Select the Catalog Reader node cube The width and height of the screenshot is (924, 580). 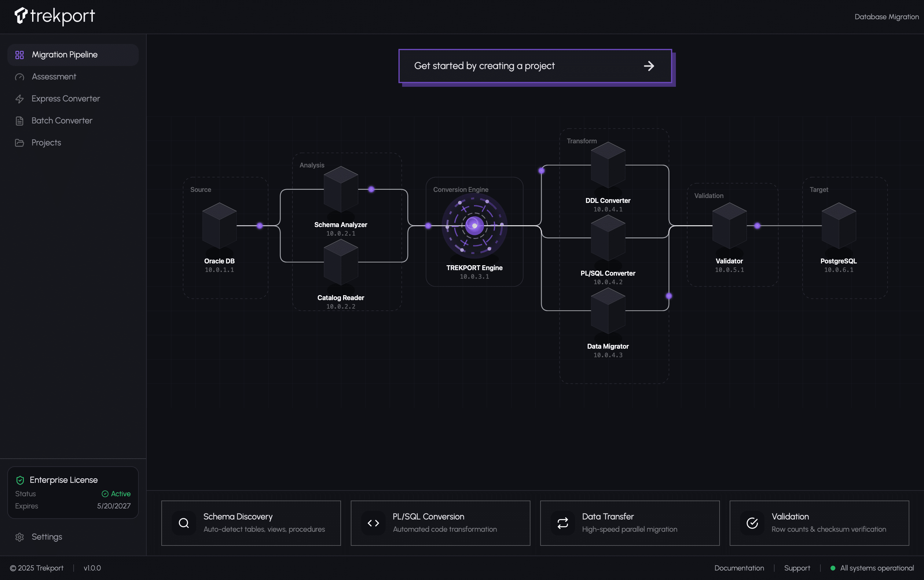coord(341,262)
